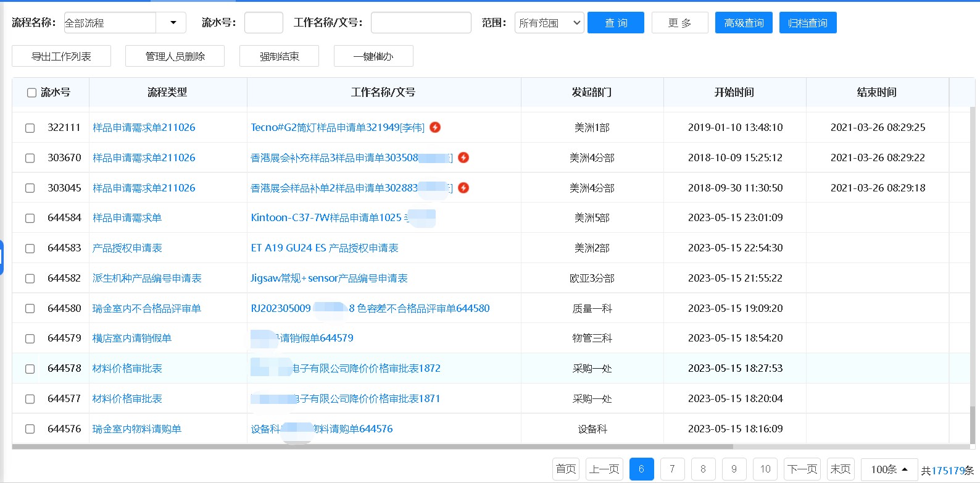Select page 6 in pagination
This screenshot has width=980, height=483.
[641, 469]
